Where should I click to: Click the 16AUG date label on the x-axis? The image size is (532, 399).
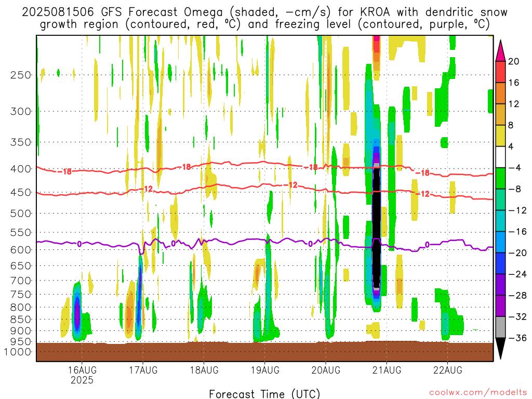coord(82,370)
